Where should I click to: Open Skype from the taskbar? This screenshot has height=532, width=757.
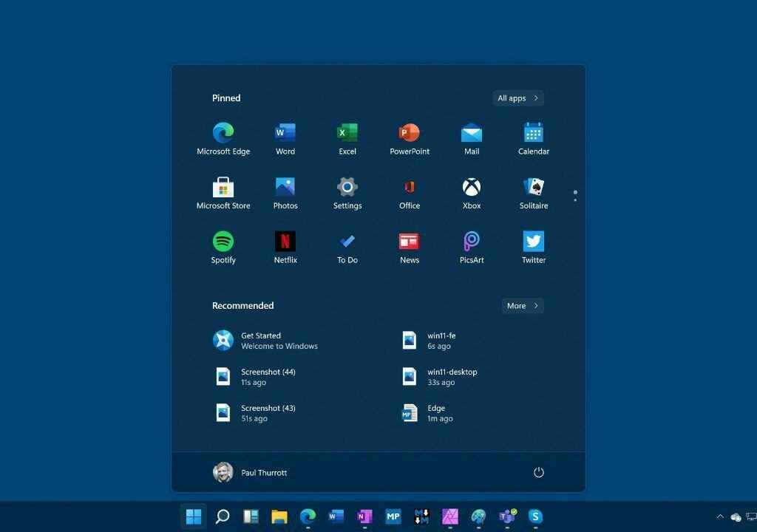tap(535, 516)
